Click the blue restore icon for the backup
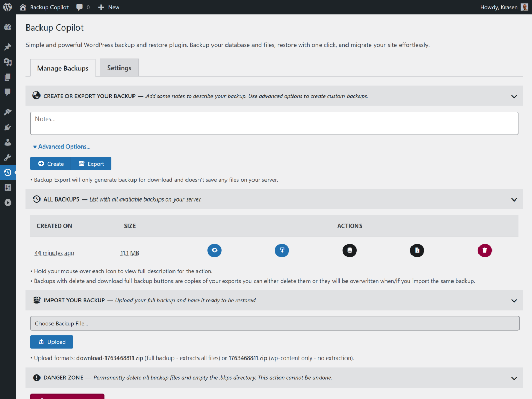532x399 pixels. (215, 250)
